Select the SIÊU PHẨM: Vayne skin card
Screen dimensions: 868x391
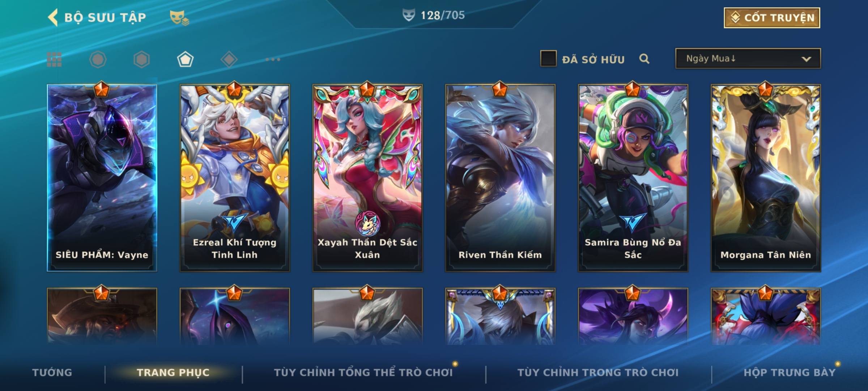click(102, 178)
